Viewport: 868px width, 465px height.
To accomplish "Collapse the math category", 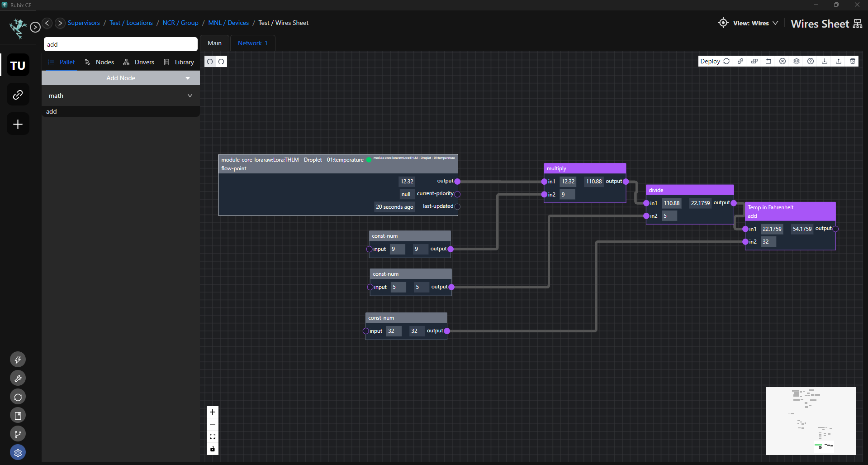I will 121,96.
